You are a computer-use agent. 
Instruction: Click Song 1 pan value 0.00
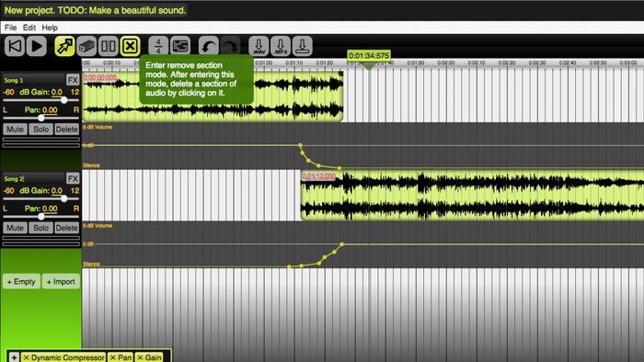click(x=50, y=110)
